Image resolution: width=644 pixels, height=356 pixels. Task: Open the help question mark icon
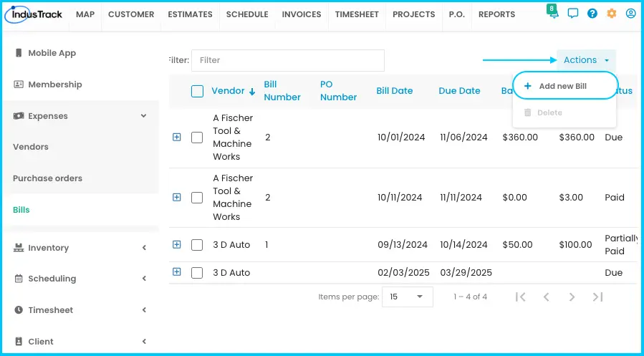pos(592,14)
